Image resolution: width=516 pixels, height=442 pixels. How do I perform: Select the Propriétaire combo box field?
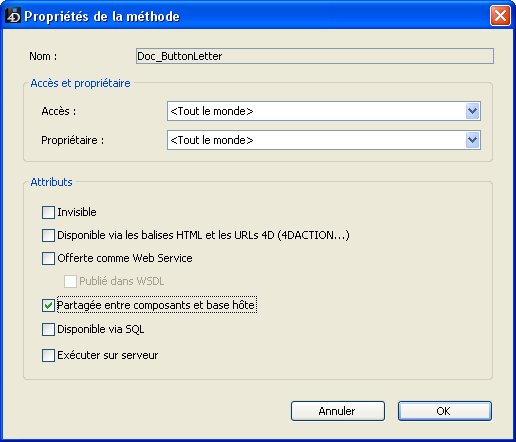click(324, 140)
